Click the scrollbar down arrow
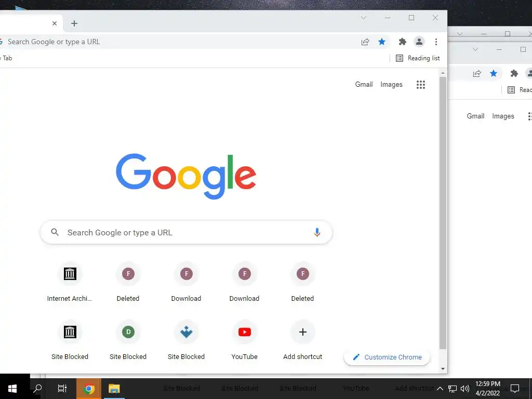The height and width of the screenshot is (399, 532). tap(443, 369)
